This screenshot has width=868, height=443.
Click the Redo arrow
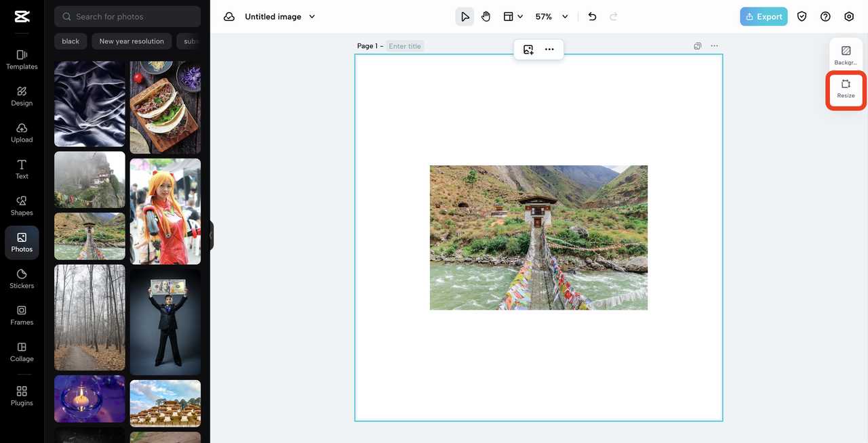(x=614, y=16)
